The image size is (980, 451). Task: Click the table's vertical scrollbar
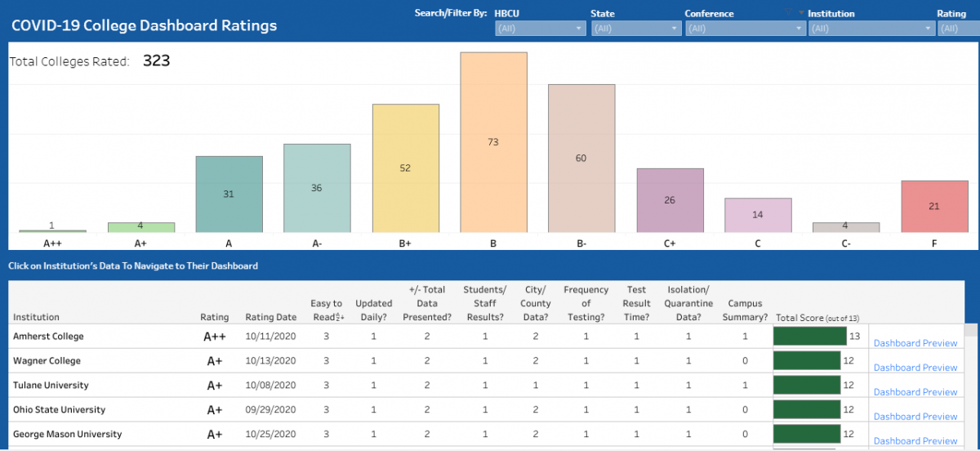[971, 387]
